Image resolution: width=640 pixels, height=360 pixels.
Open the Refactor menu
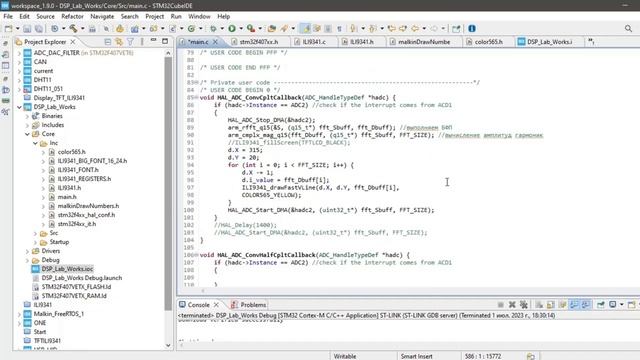pyautogui.click(x=72, y=16)
